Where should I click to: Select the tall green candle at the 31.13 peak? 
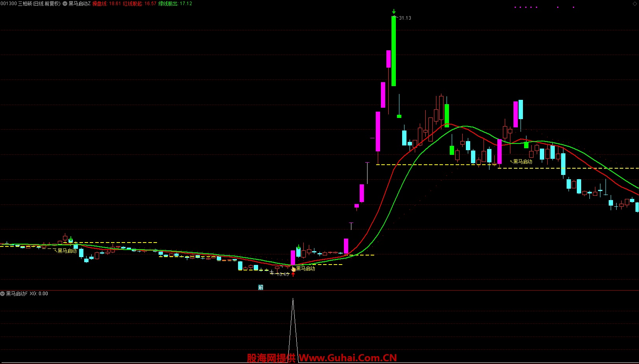(x=393, y=51)
